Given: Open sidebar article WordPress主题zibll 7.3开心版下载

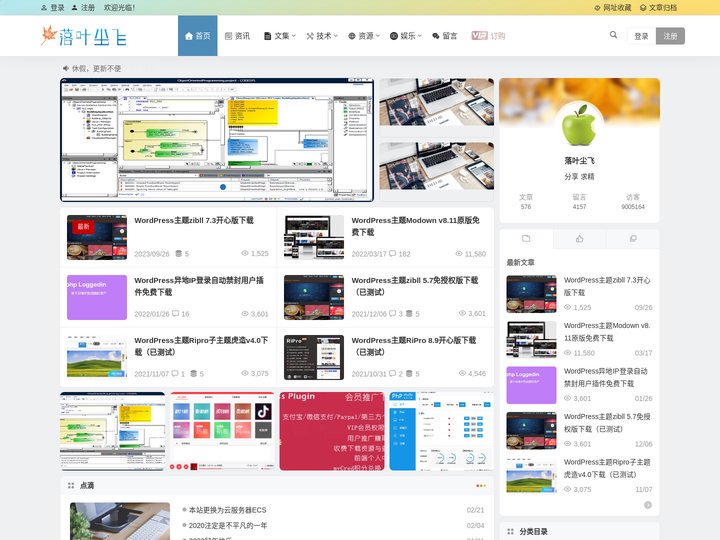Looking at the screenshot, I should point(607,286).
